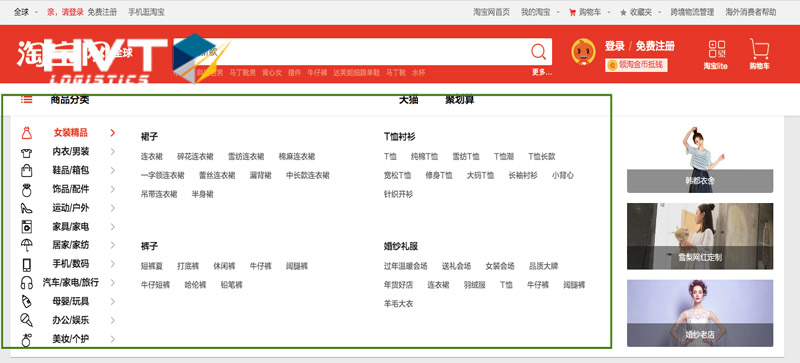This screenshot has height=363, width=800.
Task: Click 免费注册 in the top bar
Action: coord(102,12)
